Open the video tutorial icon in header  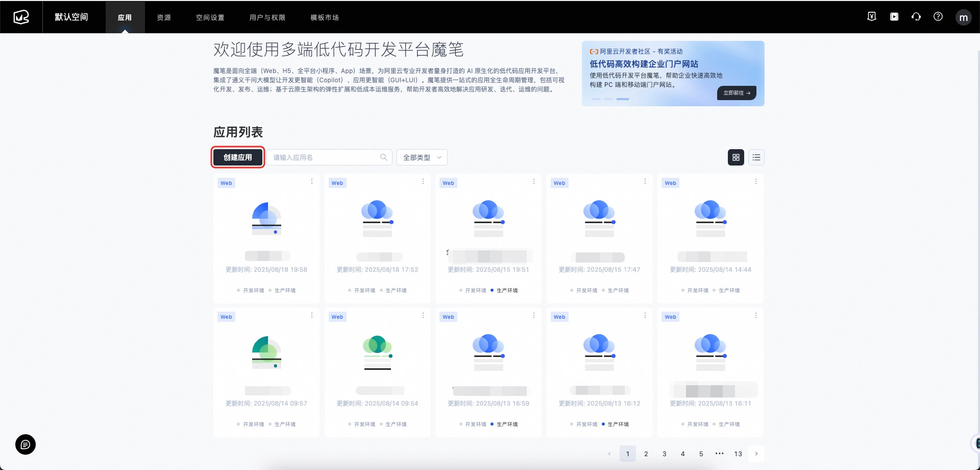[x=894, y=16]
